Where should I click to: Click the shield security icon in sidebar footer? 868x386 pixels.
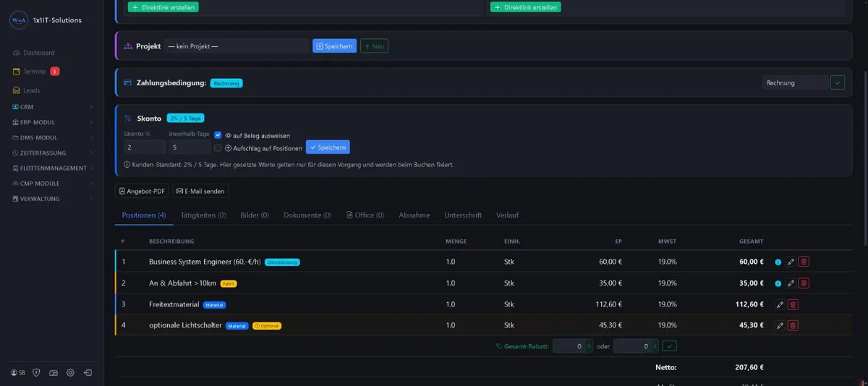pyautogui.click(x=36, y=373)
